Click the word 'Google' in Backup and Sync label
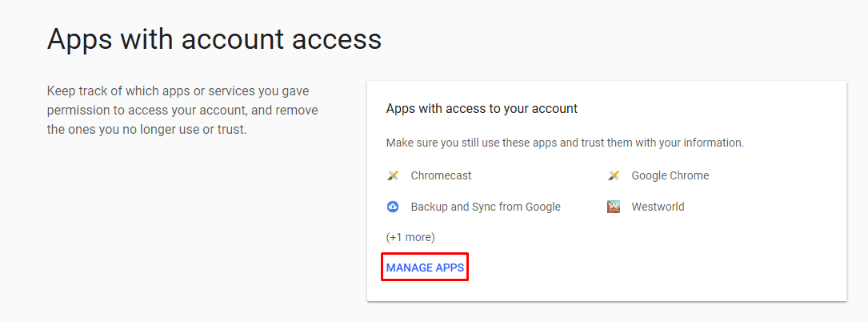 point(542,207)
